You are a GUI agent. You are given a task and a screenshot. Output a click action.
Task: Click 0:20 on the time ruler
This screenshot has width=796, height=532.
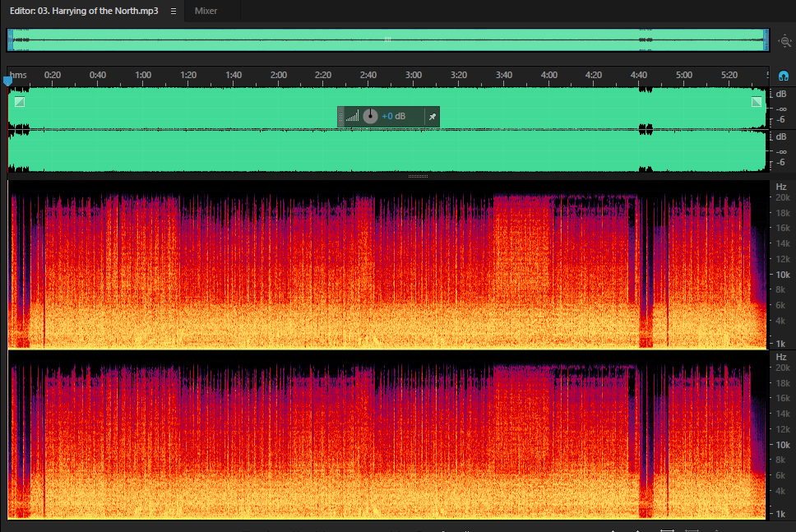click(x=53, y=75)
